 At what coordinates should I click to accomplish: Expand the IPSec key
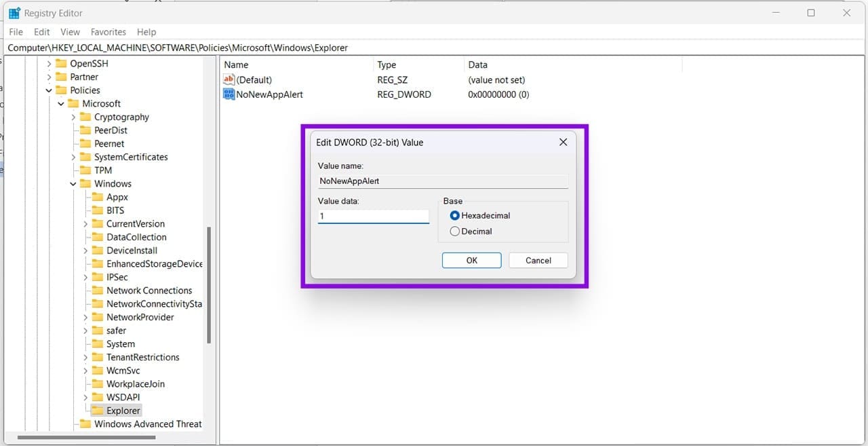tap(85, 277)
